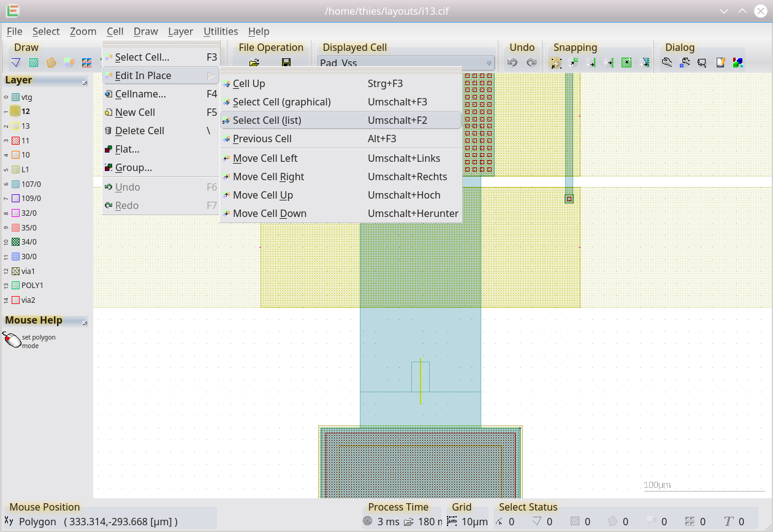773x532 pixels.
Task: Open the Help menu
Action: (259, 31)
